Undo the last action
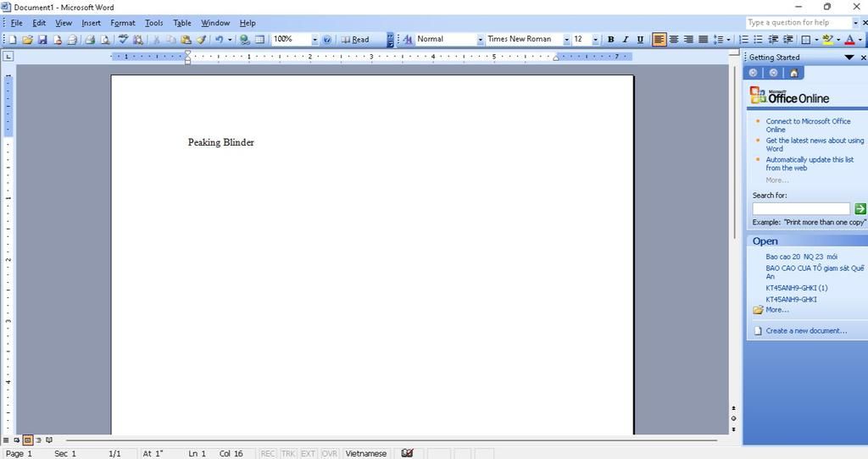Viewport: 868px width, 459px height. tap(220, 39)
